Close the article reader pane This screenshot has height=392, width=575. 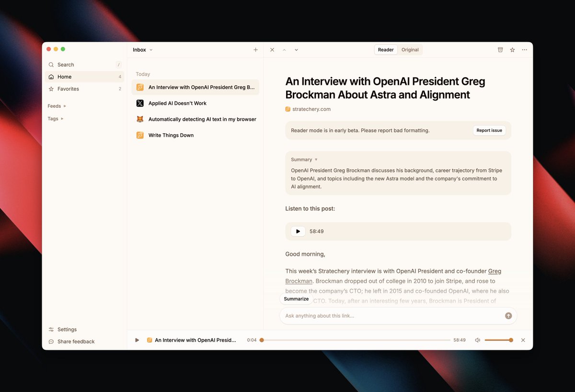click(x=272, y=50)
